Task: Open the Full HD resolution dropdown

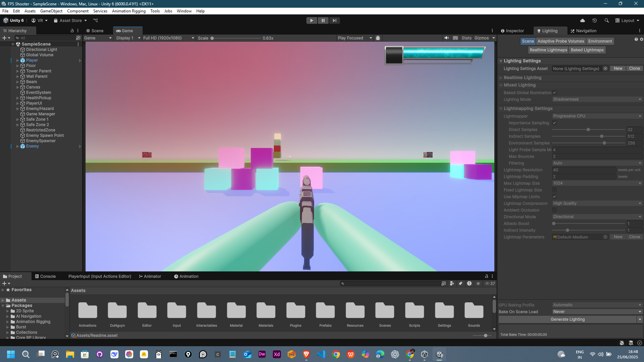Action: [x=168, y=38]
